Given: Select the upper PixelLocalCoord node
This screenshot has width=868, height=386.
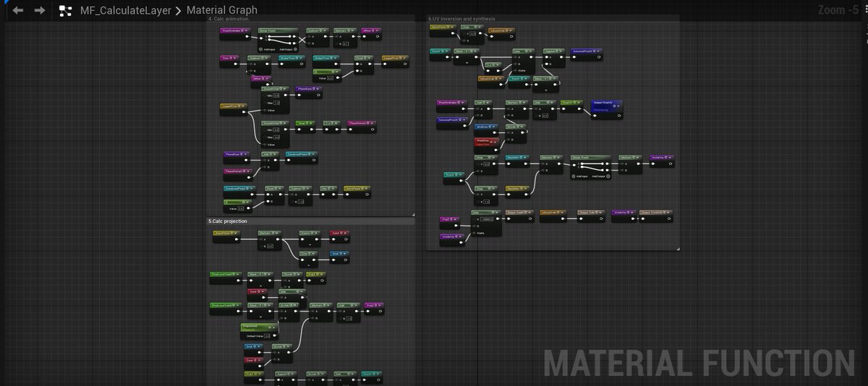Looking at the screenshot, I should click(226, 278).
